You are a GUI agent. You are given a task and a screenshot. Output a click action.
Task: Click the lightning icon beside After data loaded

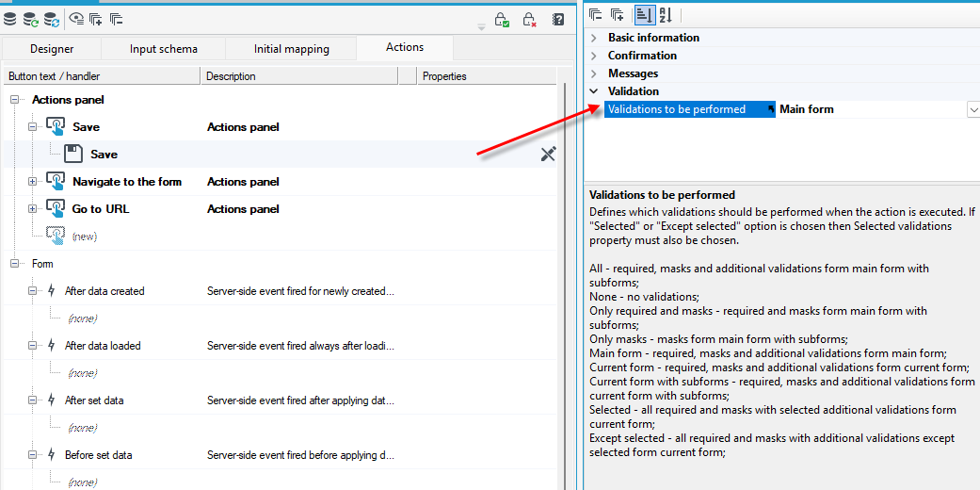point(52,346)
